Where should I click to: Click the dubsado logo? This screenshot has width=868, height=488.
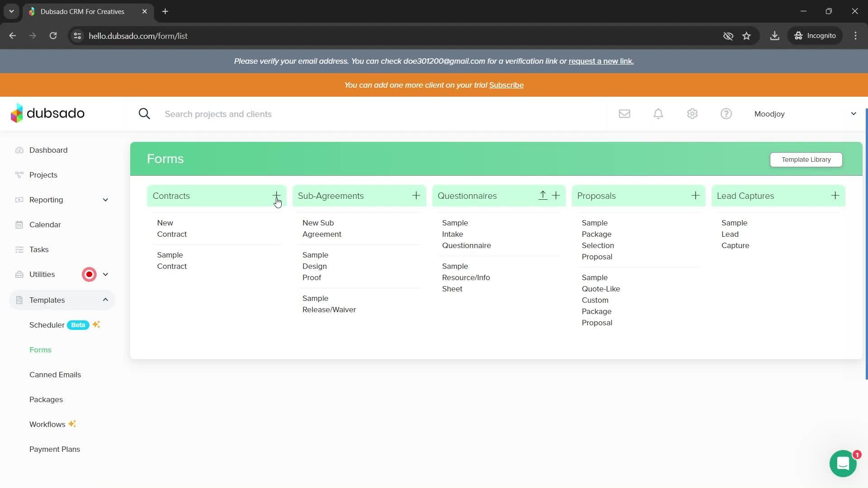click(x=47, y=113)
